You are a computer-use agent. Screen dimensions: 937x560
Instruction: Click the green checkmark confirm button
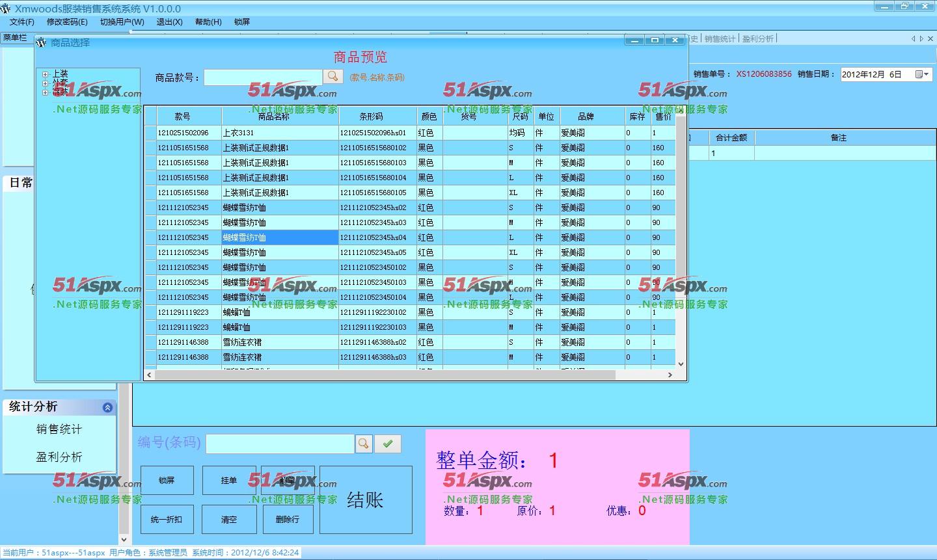388,444
